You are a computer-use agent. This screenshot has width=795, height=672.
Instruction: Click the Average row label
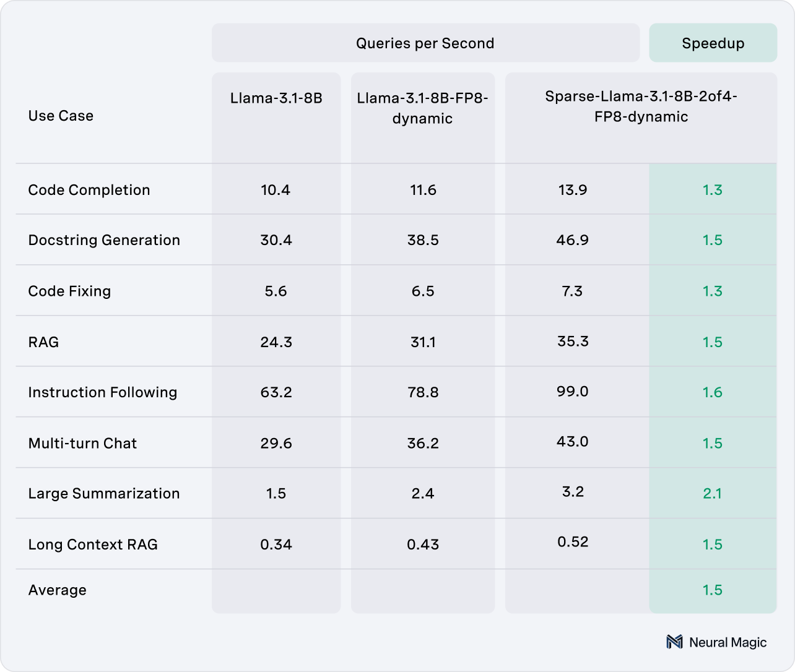tap(57, 590)
